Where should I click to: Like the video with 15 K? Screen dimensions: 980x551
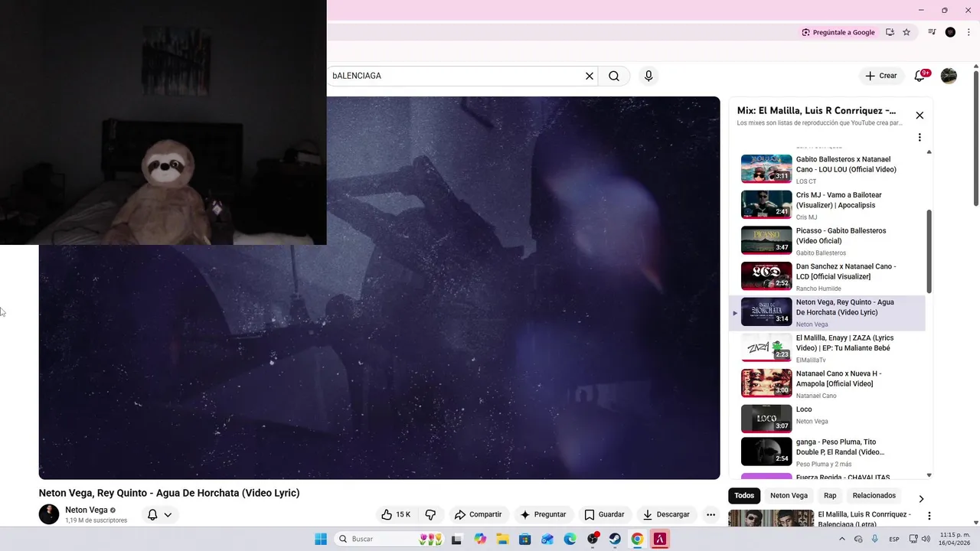[x=397, y=514]
